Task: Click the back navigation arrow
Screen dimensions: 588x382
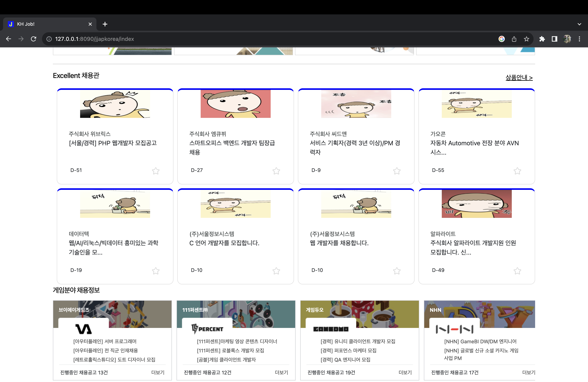Action: 9,39
